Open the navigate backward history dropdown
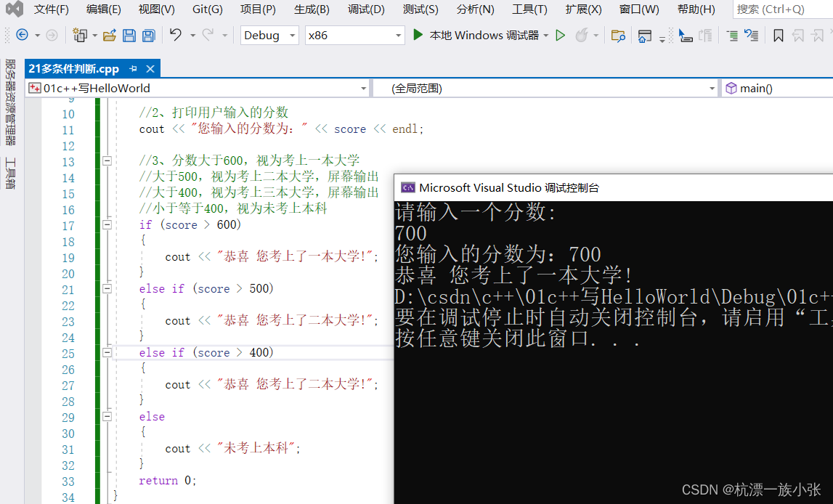 (37, 36)
